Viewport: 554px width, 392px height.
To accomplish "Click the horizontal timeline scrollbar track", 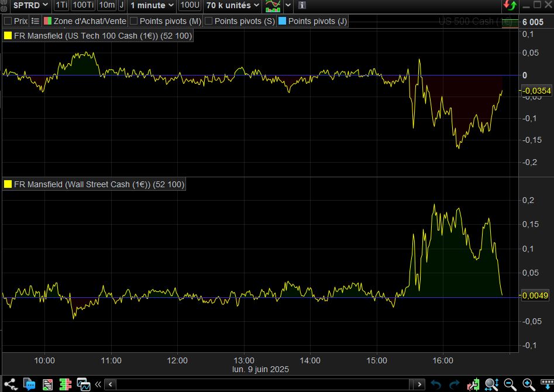I will pos(262,384).
